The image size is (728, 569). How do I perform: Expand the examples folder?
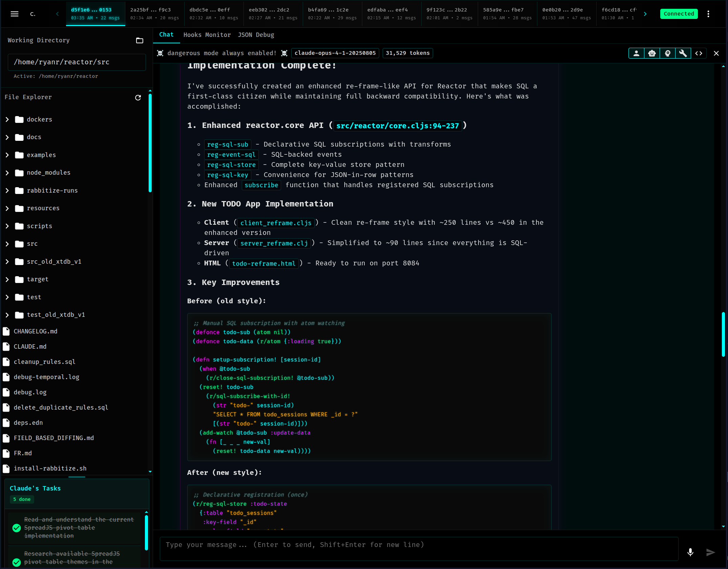click(x=7, y=155)
